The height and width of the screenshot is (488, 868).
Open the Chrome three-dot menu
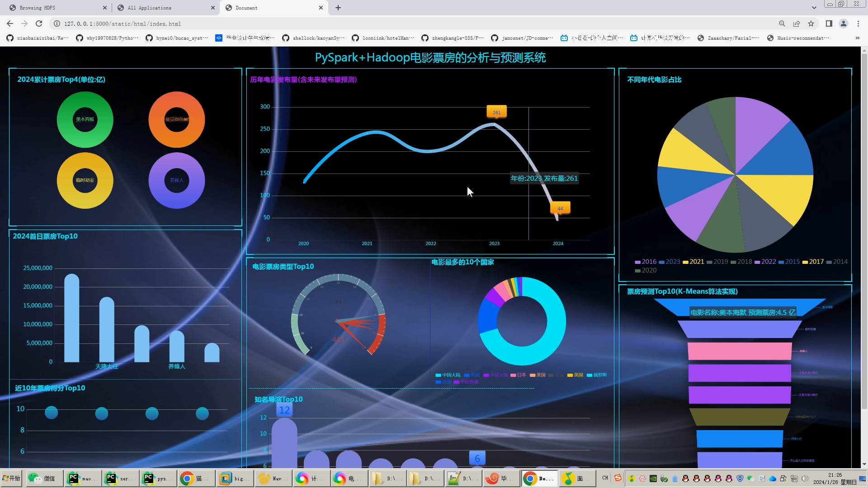pyautogui.click(x=858, y=23)
